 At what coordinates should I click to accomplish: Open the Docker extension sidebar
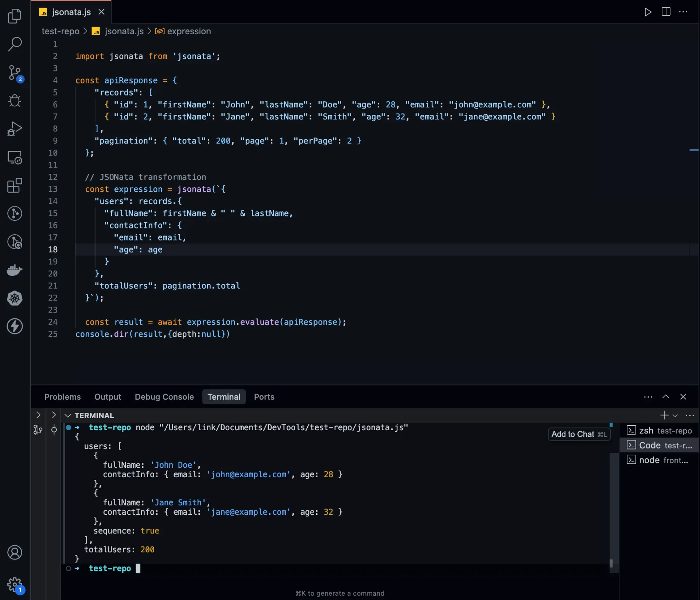point(15,270)
